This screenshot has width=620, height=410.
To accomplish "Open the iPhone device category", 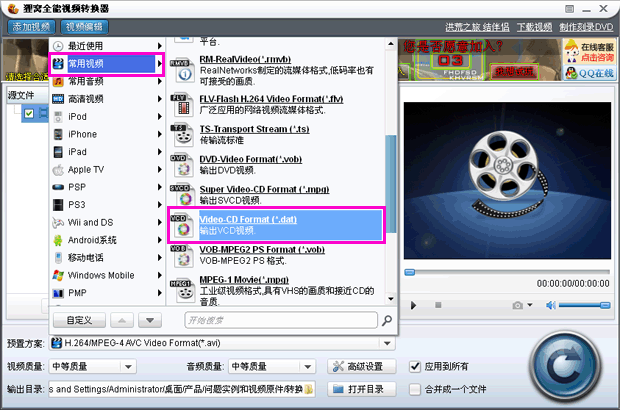I will [108, 134].
